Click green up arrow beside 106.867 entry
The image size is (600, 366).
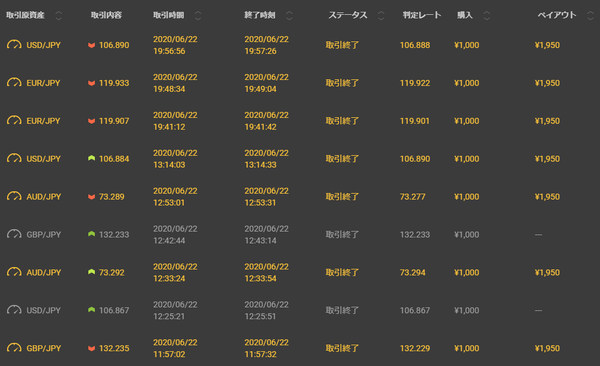(x=91, y=310)
